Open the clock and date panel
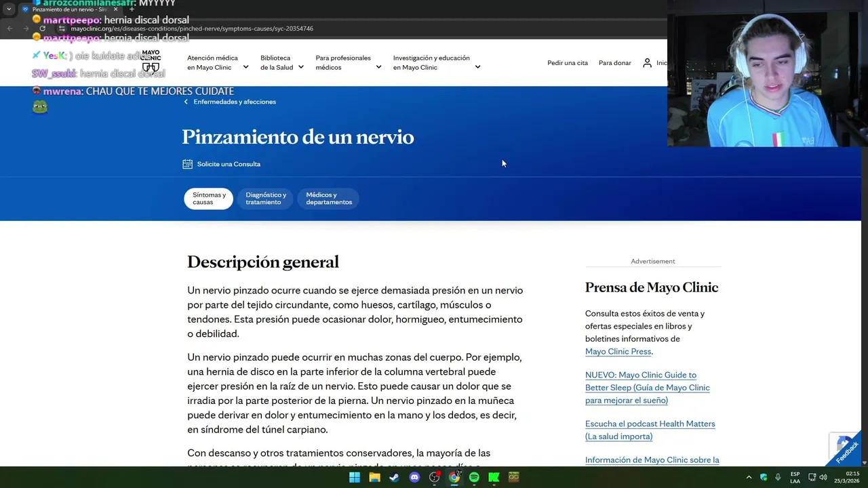868x488 pixels. click(847, 477)
